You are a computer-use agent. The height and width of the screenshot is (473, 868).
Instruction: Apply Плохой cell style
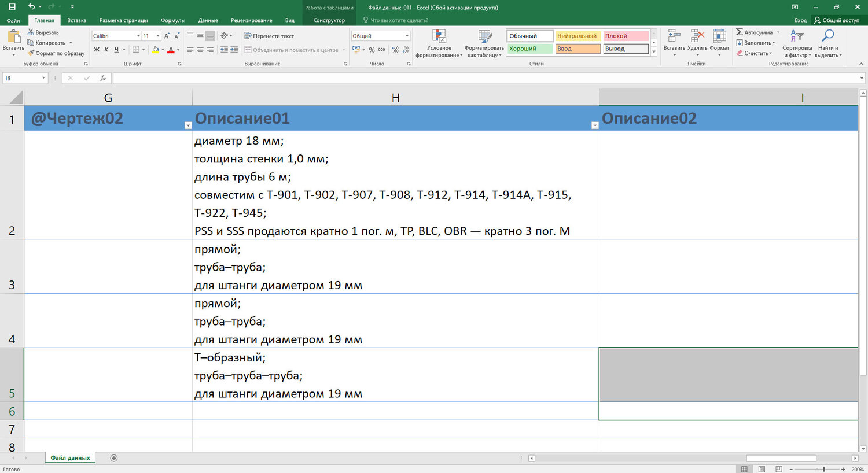point(626,36)
